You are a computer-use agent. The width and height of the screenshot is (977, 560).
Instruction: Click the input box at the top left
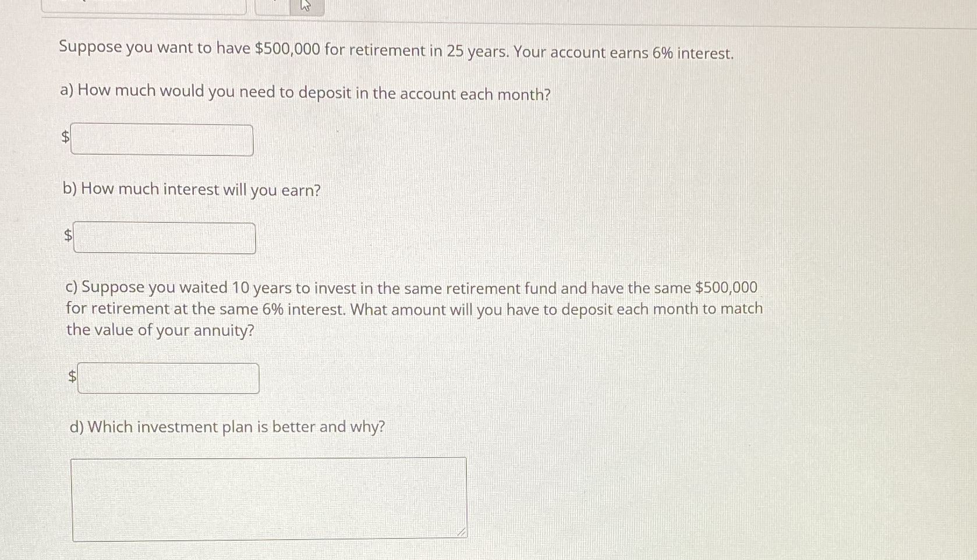coord(146,6)
